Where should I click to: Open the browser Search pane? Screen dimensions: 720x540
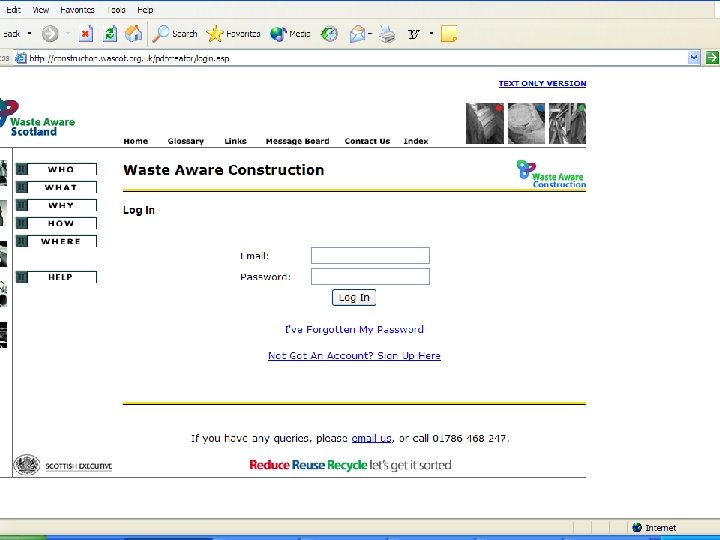174,34
